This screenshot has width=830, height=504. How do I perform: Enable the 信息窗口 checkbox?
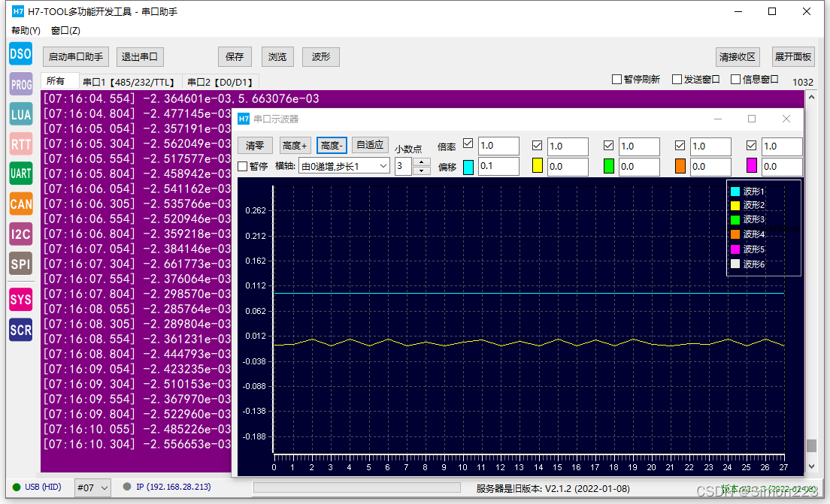pyautogui.click(x=735, y=80)
